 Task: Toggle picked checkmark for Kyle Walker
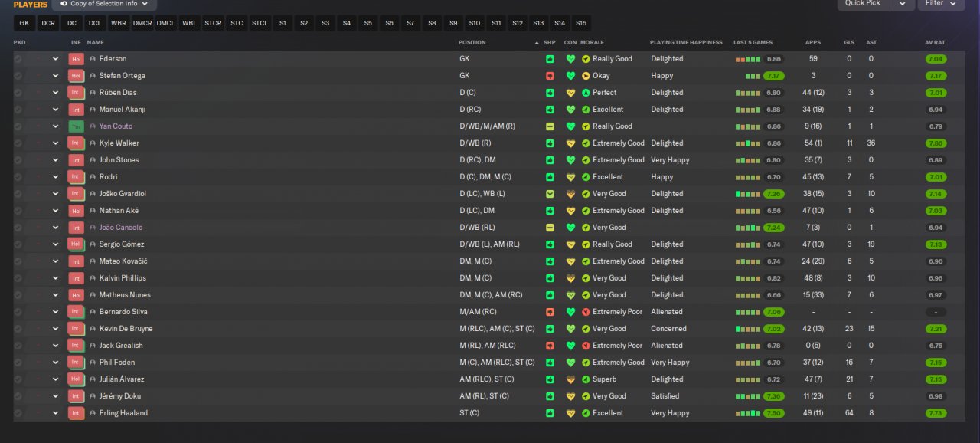point(18,143)
